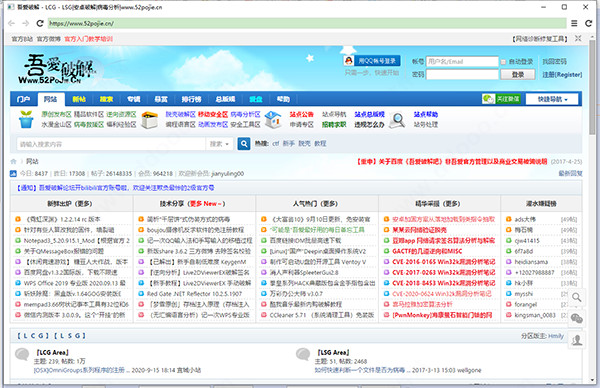Click the ctf hot keyword
The height and width of the screenshot is (388, 600).
pyautogui.click(x=276, y=143)
